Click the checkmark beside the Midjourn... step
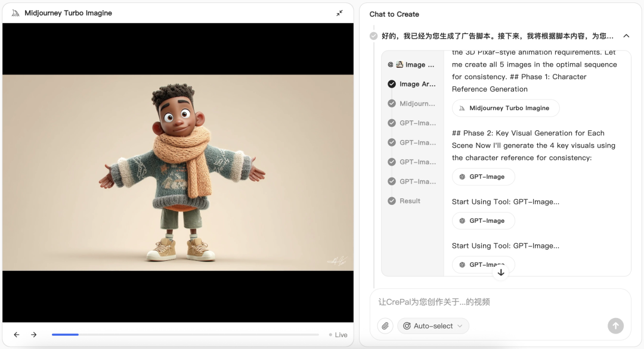Screen dimensions: 644x349 (x=392, y=104)
